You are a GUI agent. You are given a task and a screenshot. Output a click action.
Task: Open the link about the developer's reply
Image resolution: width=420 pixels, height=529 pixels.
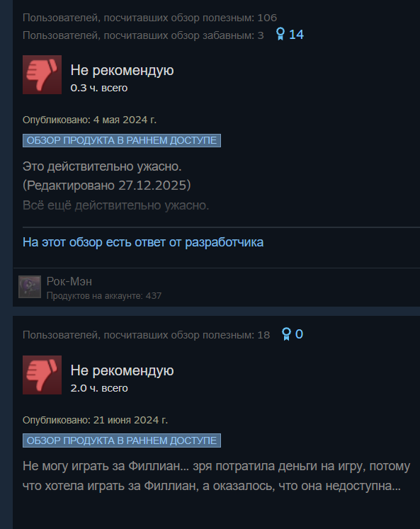click(143, 242)
